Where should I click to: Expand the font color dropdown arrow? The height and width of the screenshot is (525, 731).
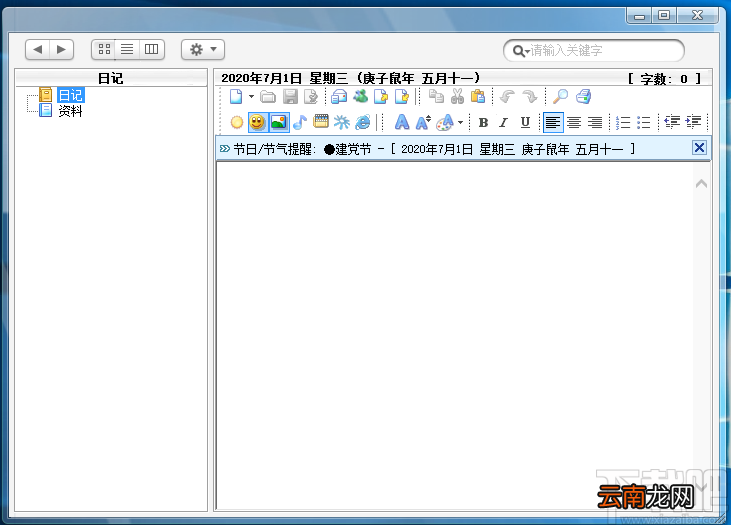pos(461,123)
